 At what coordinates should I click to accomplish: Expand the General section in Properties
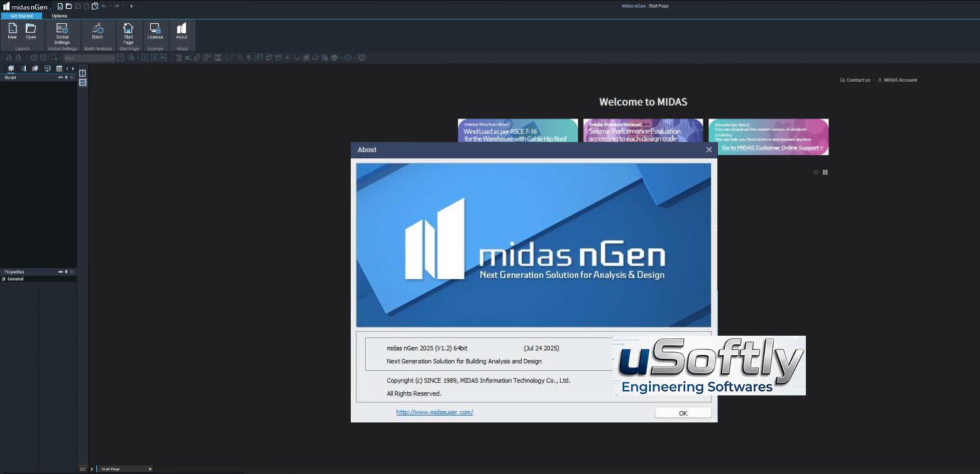coord(4,278)
